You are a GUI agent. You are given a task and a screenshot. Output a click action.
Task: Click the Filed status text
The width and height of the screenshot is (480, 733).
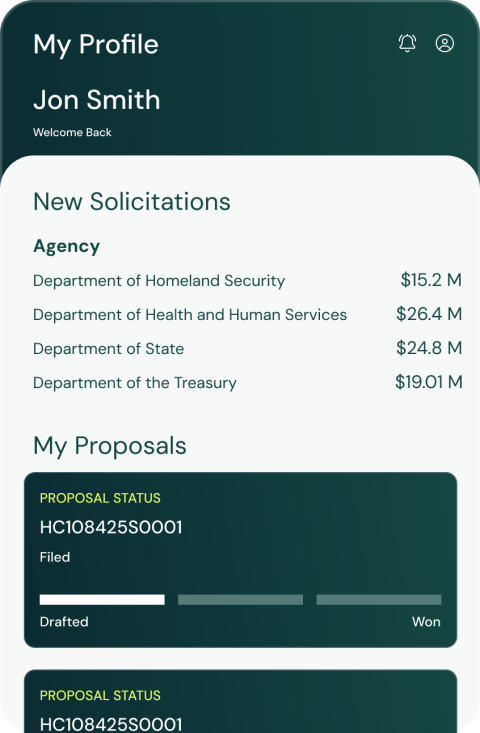coord(55,557)
